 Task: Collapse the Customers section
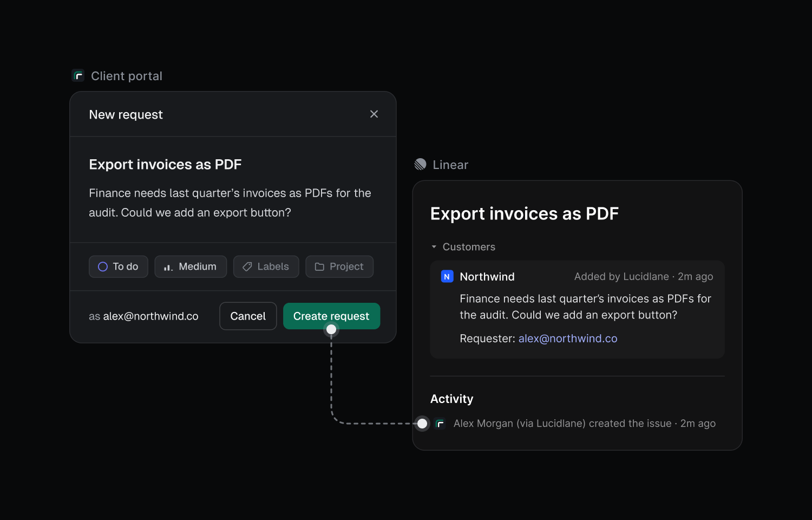[x=434, y=247]
